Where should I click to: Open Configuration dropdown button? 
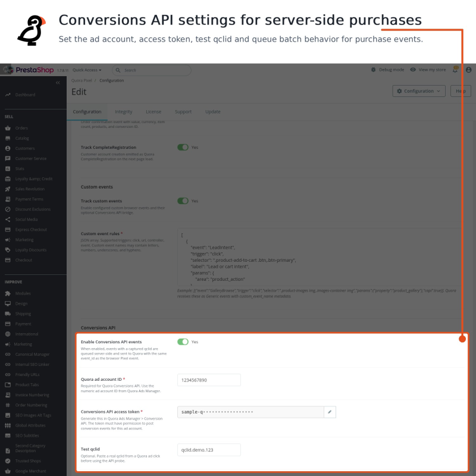pyautogui.click(x=419, y=91)
